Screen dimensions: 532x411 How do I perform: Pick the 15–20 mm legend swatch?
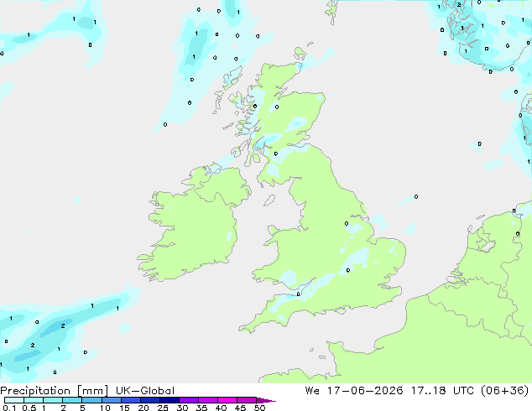pyautogui.click(x=130, y=400)
